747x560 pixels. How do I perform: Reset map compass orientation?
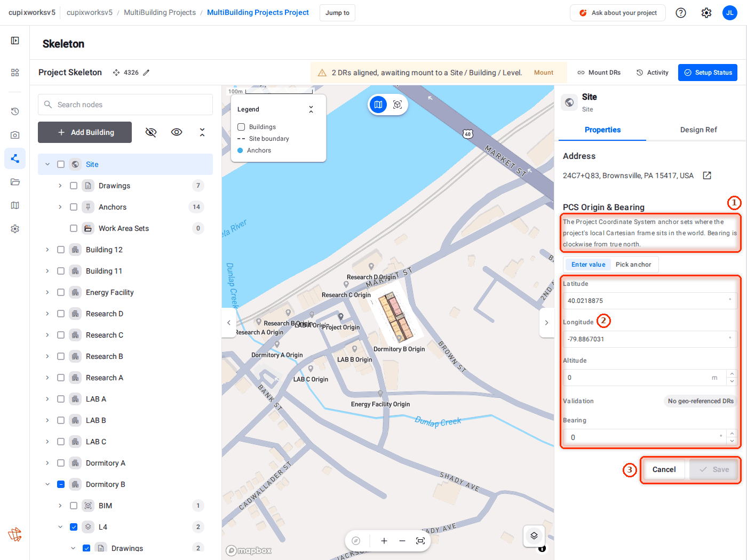(356, 541)
